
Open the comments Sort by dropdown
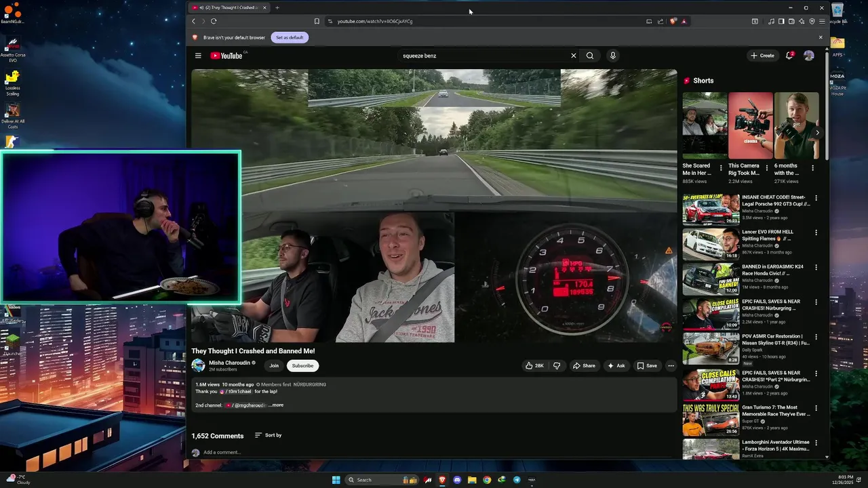(x=269, y=435)
